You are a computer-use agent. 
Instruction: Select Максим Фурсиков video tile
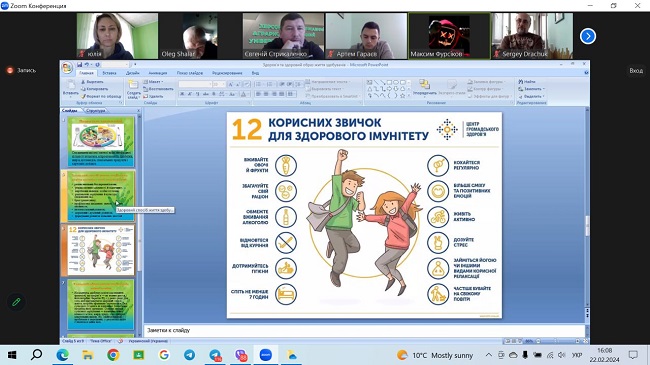[449, 36]
